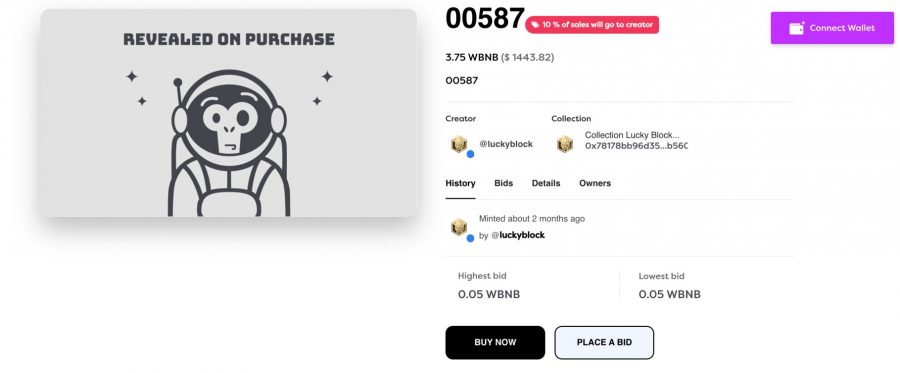Click the creator's gold block avatar
The height and width of the screenshot is (373, 900).
[459, 143]
